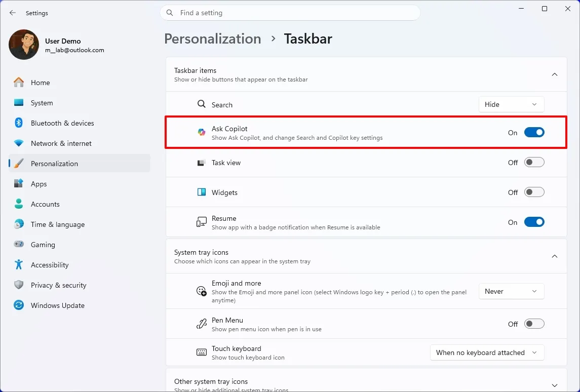The width and height of the screenshot is (580, 392).
Task: Open the Gaming settings category
Action: point(79,245)
